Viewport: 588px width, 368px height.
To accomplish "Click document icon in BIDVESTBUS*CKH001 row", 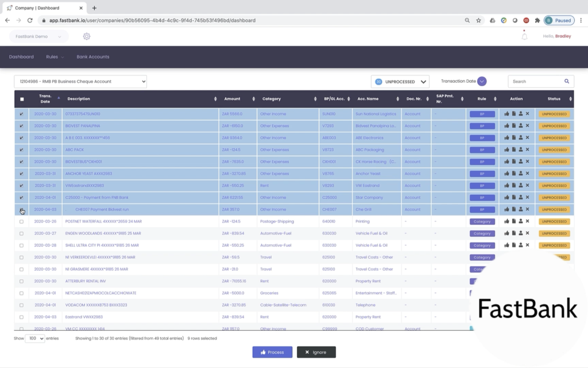I will pos(514,162).
